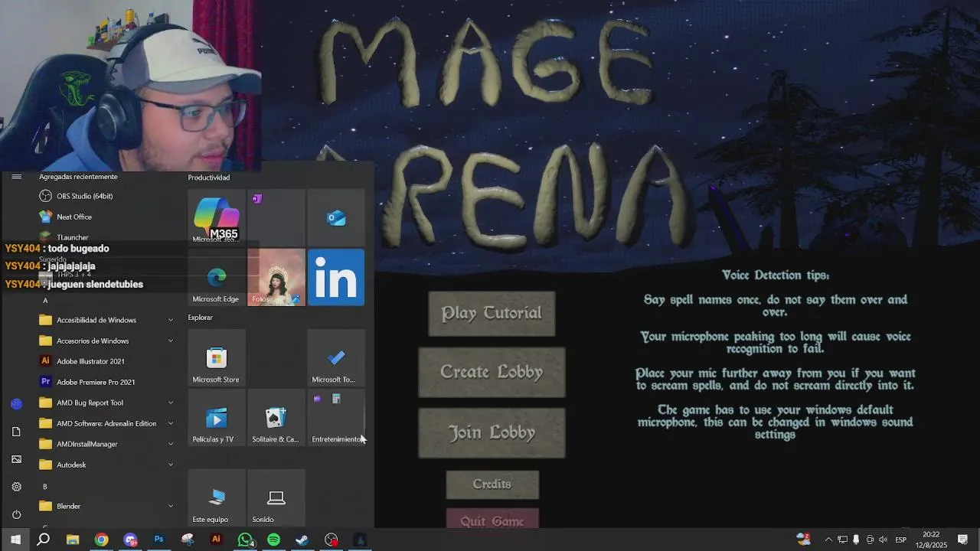The width and height of the screenshot is (980, 551).
Task: Open the Películas y TV tile
Action: (217, 418)
